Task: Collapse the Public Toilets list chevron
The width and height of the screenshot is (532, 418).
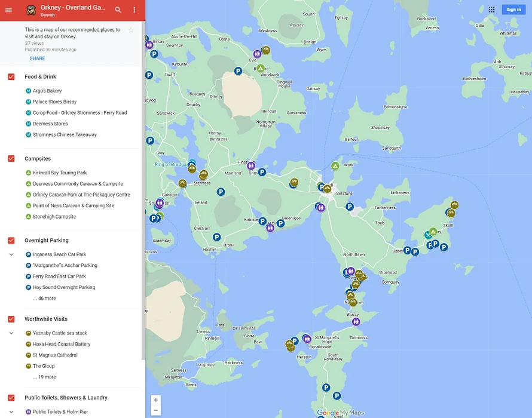Action: pos(11,411)
